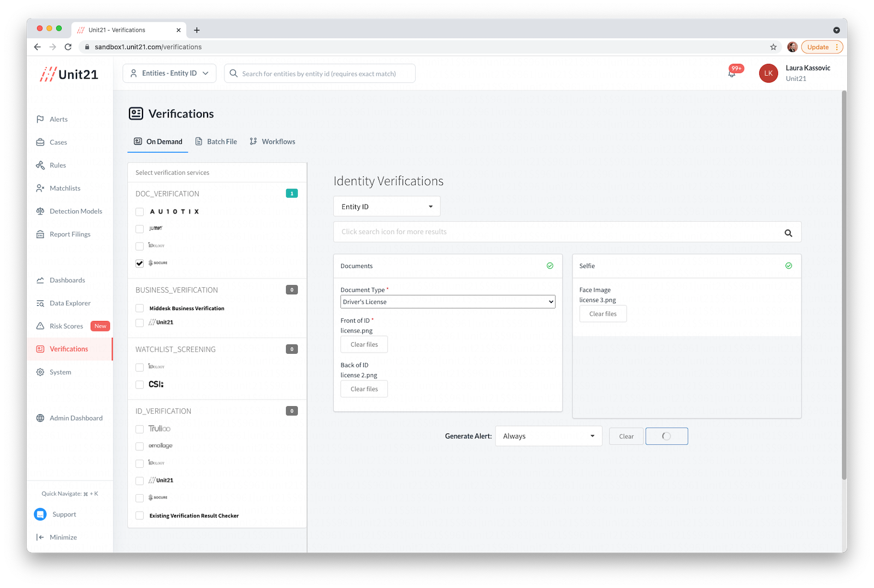The height and width of the screenshot is (588, 874).
Task: Enable AU10TIX document verification checkbox
Action: tap(140, 212)
